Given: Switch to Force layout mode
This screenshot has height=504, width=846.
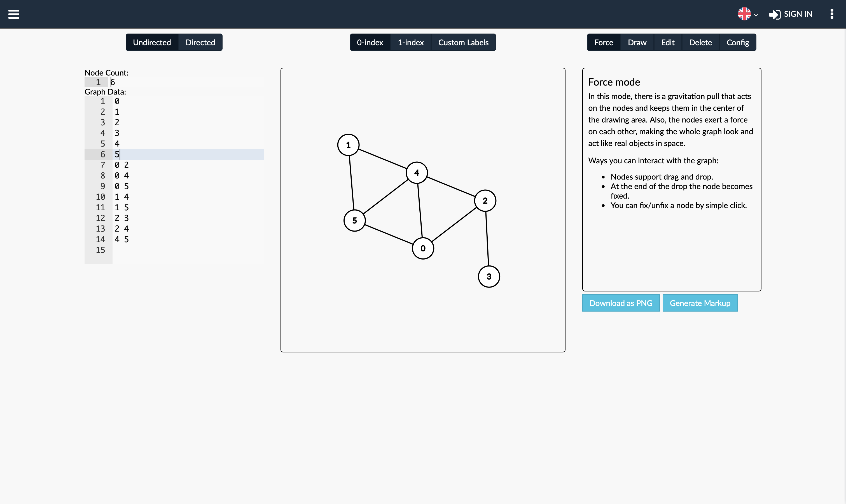Looking at the screenshot, I should pyautogui.click(x=604, y=42).
